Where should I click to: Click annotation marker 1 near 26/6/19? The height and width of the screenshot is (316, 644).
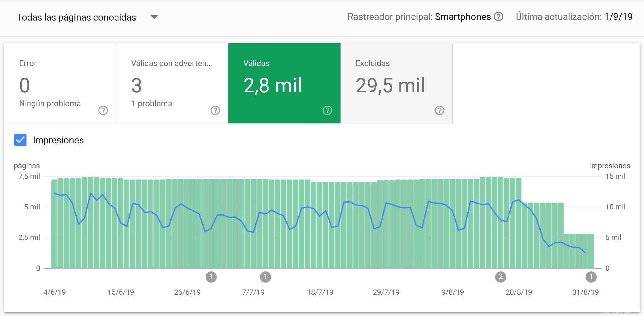coord(211,277)
